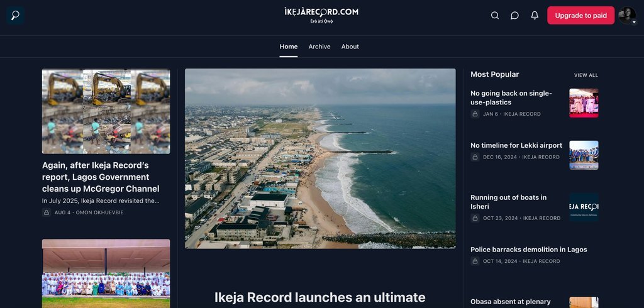Open search with the header magnifier icon
The width and height of the screenshot is (644, 308).
pyautogui.click(x=495, y=15)
